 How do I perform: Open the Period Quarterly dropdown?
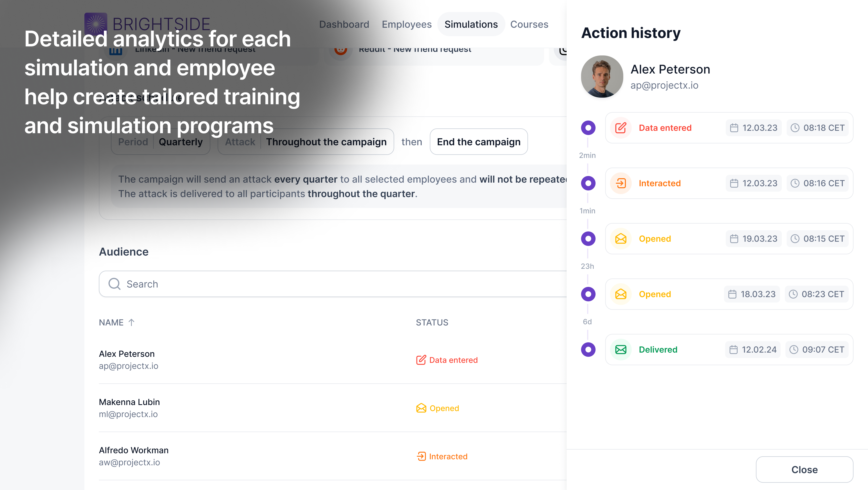pyautogui.click(x=161, y=142)
